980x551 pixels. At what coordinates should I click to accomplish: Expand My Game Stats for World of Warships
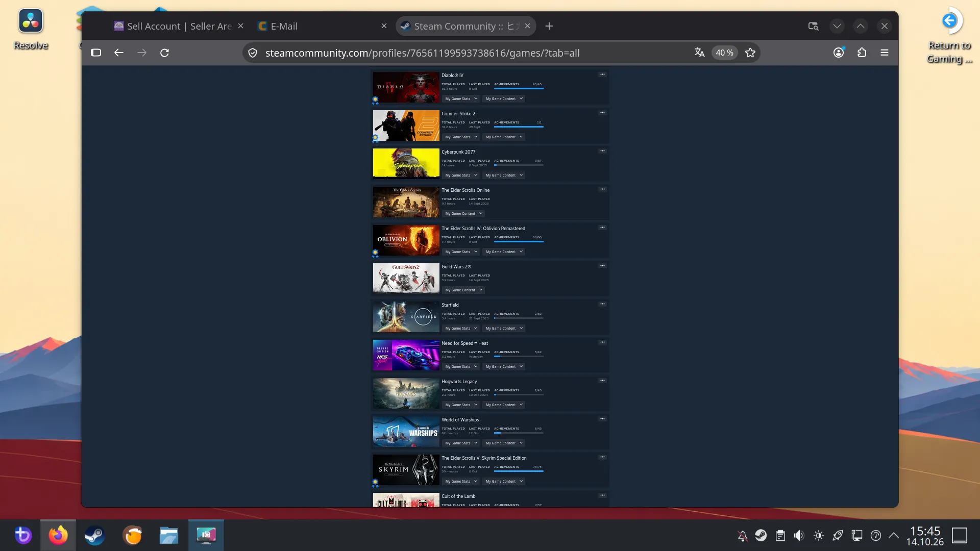(x=461, y=443)
